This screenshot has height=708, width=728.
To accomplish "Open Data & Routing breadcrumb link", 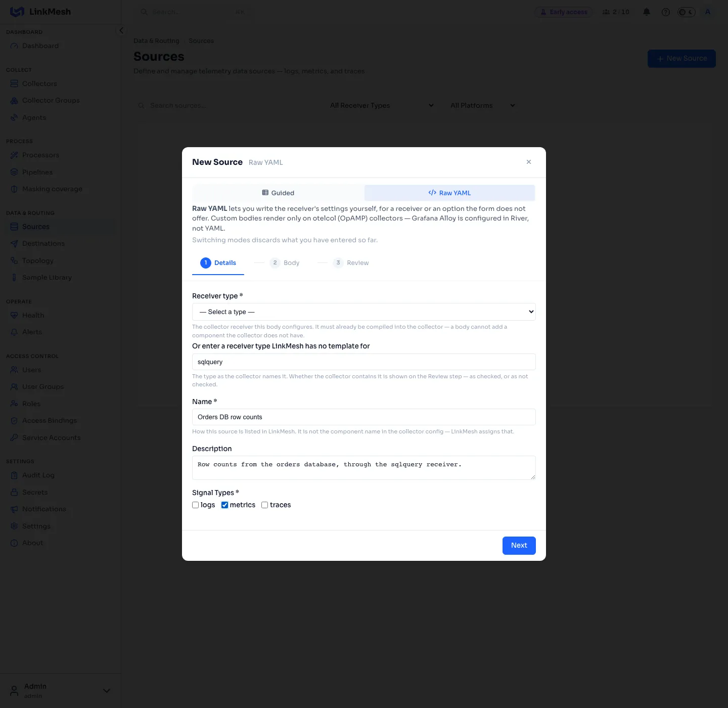I will (x=156, y=41).
